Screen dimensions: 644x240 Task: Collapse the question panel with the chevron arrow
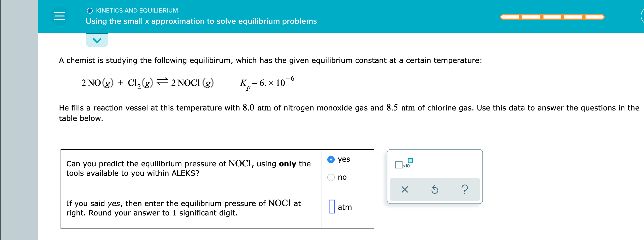click(x=97, y=40)
